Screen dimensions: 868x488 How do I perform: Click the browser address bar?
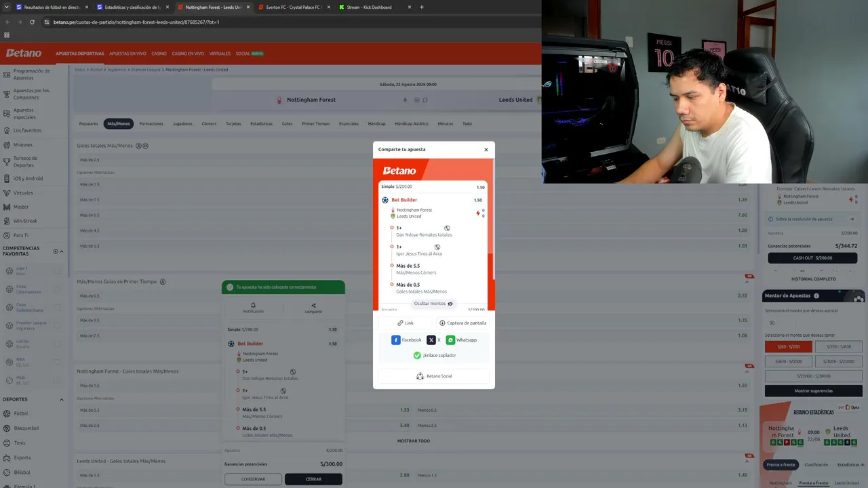point(285,22)
